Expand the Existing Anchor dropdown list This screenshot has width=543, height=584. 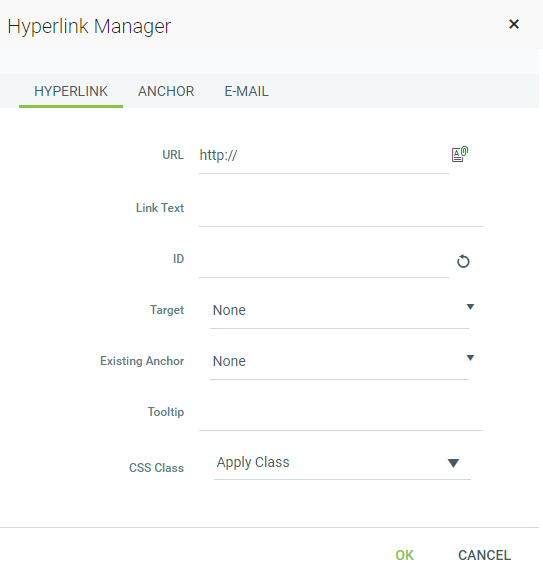click(339, 361)
